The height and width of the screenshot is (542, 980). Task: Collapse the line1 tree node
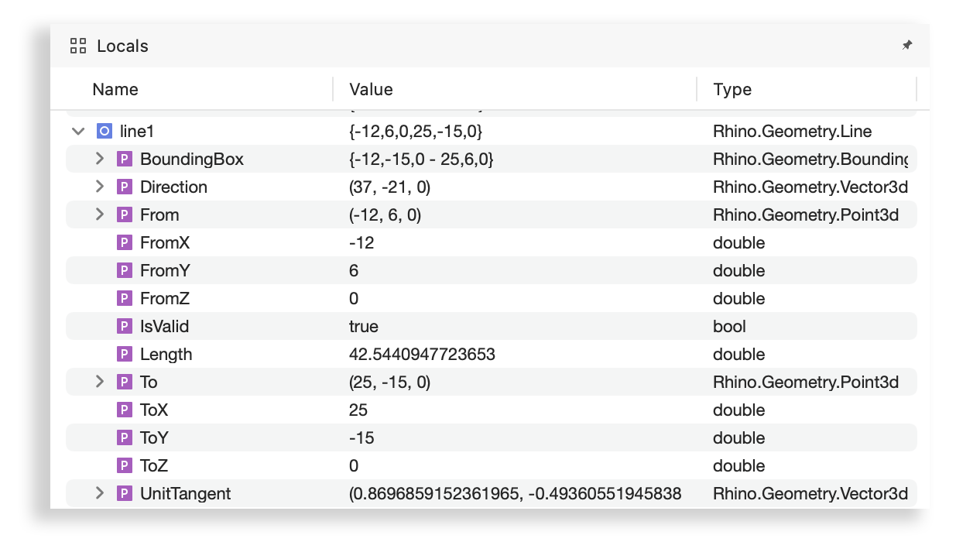coord(78,131)
